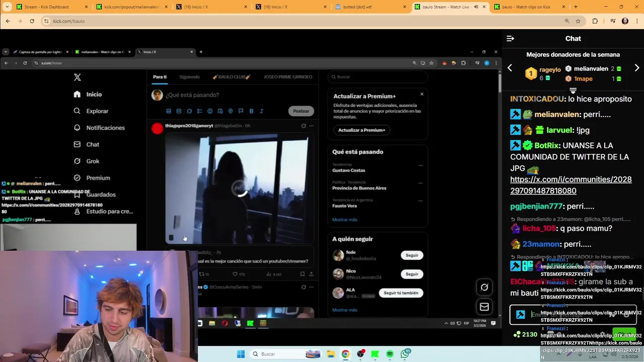Screen dimensions: 644x362
Task: Click username 23mamon in chat
Action: click(x=541, y=244)
